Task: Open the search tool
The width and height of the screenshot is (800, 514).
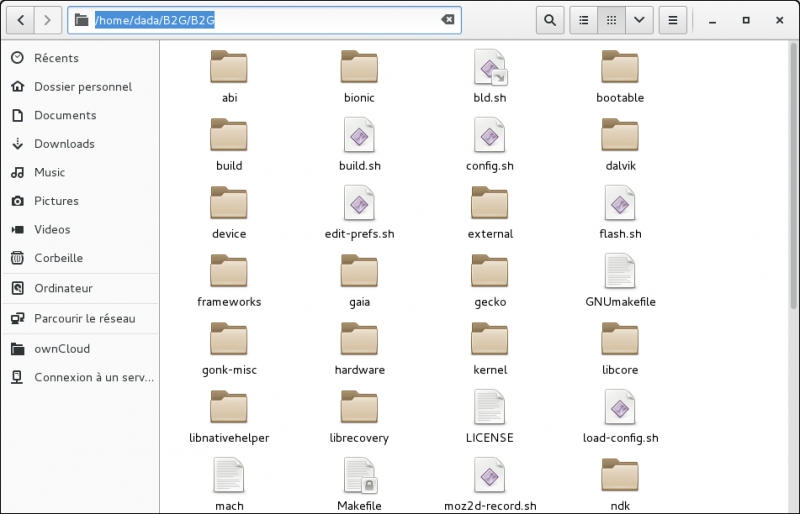Action: click(x=549, y=20)
